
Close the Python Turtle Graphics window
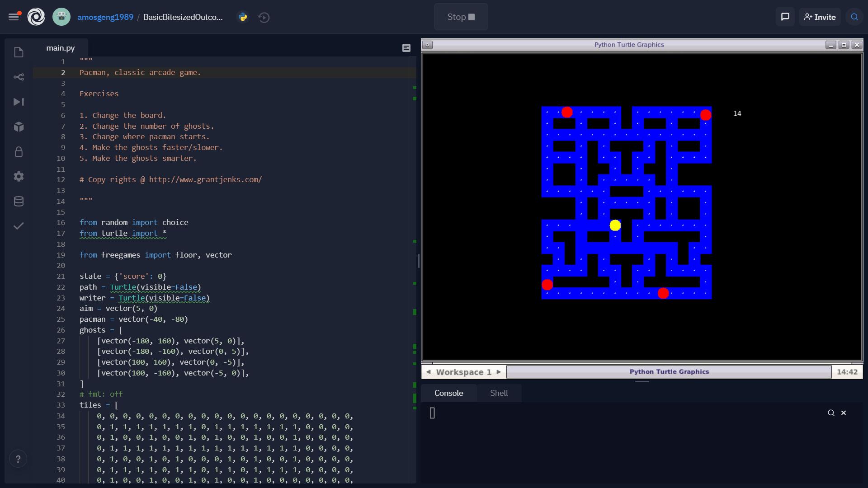tap(857, 45)
